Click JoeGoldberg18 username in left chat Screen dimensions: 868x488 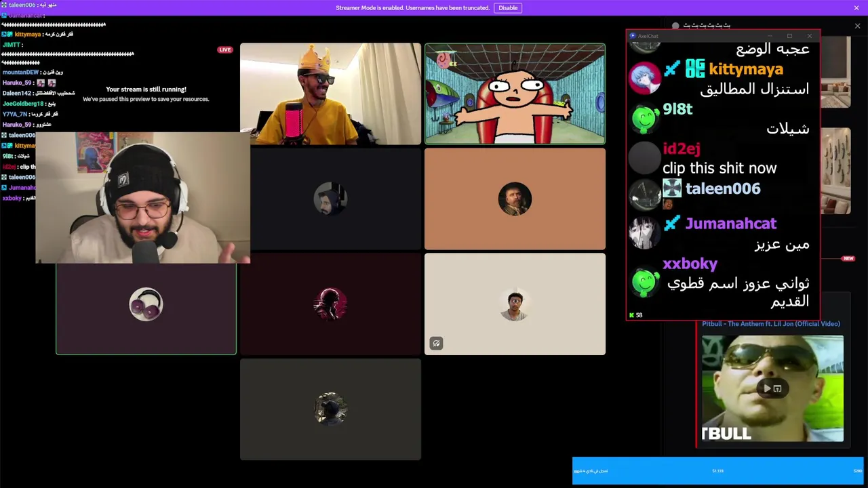coord(23,104)
